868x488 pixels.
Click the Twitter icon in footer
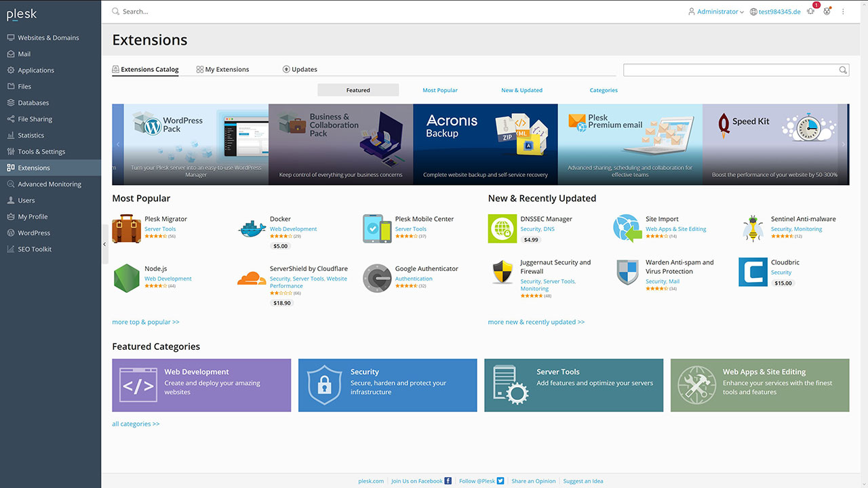[x=500, y=481]
